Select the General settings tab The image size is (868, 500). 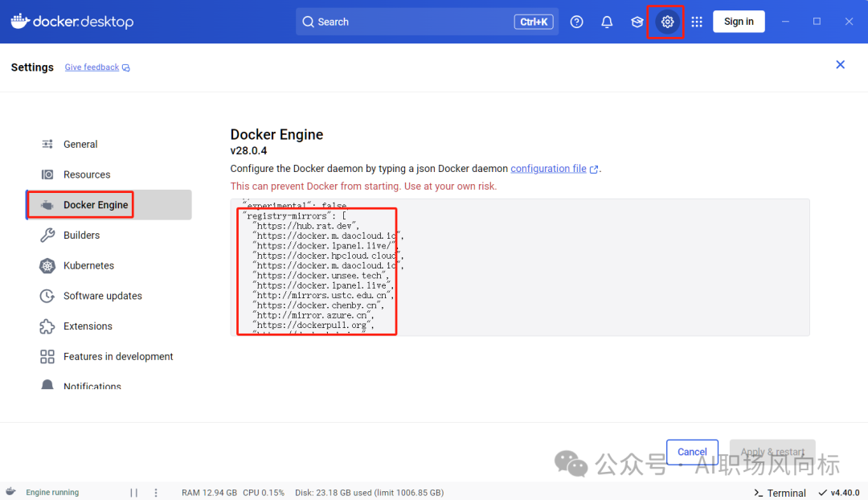click(x=109, y=144)
